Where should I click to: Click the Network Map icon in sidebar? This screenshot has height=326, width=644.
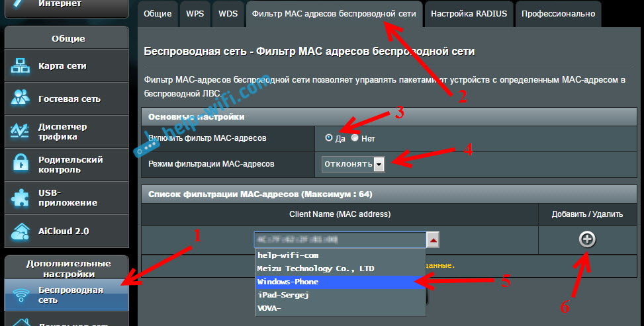[x=21, y=66]
